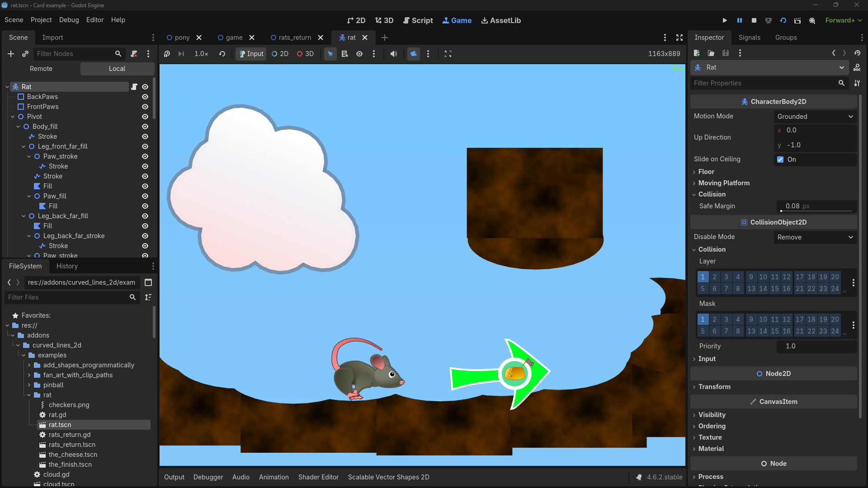Collapse the Leg_front_far_fill tree node
The height and width of the screenshot is (488, 868).
coord(24,146)
